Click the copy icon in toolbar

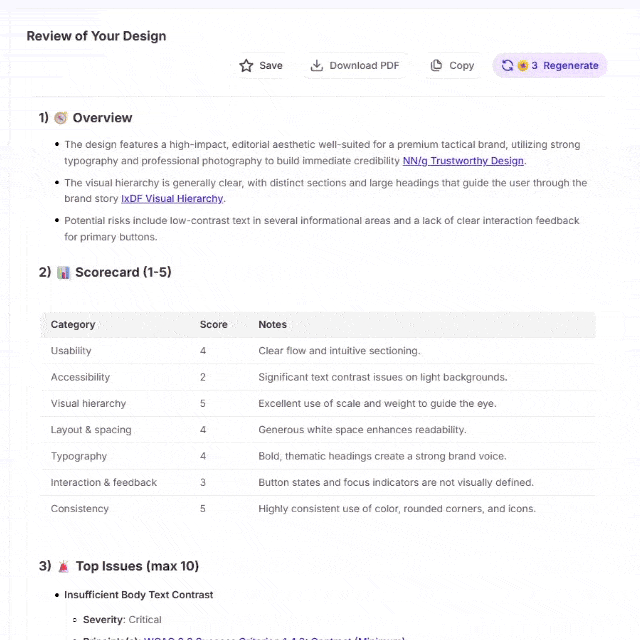[436, 66]
